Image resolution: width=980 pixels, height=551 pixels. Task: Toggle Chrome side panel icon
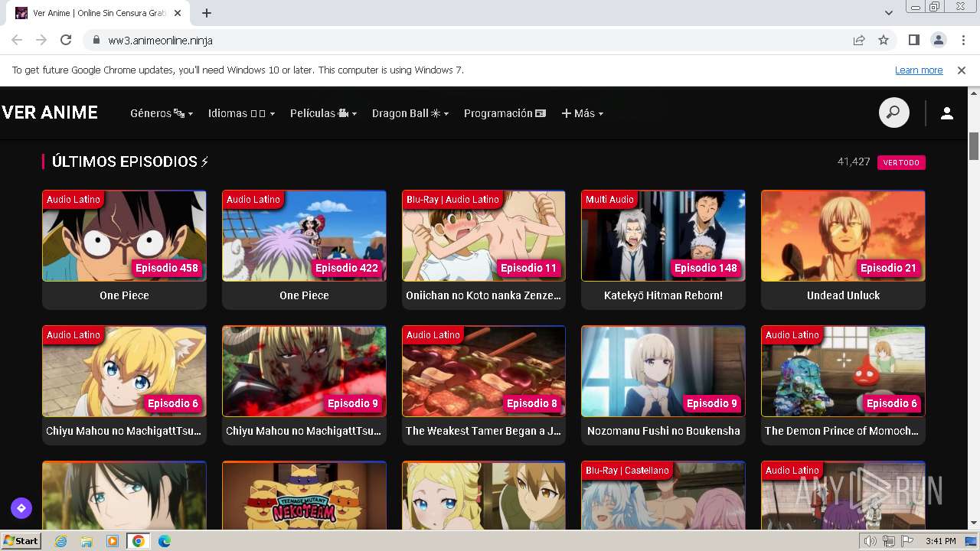(x=913, y=40)
